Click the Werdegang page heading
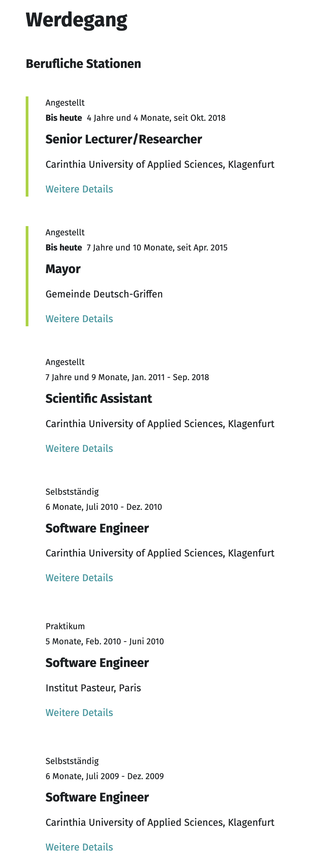 [77, 20]
